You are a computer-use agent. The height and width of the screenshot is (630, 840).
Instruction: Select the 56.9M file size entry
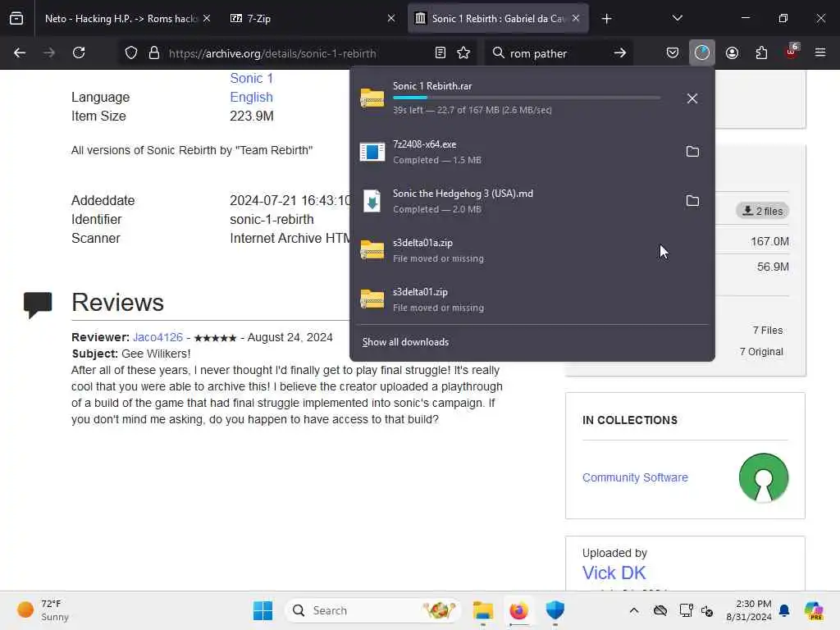click(773, 267)
